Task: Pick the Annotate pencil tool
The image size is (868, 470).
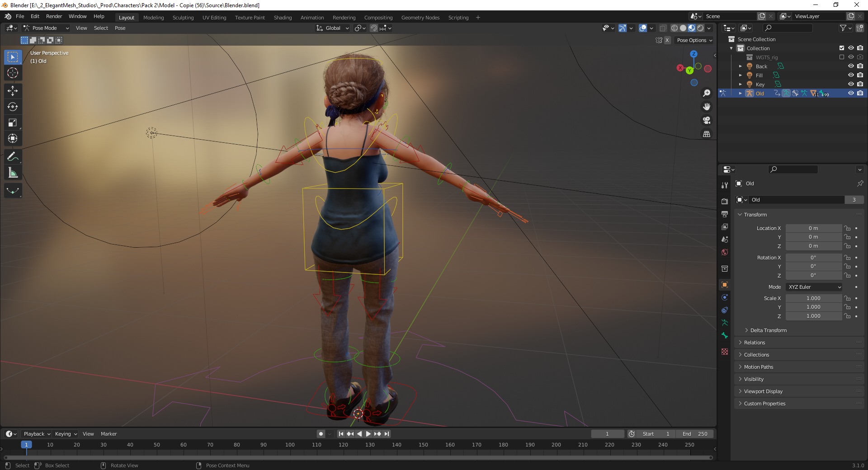Action: pyautogui.click(x=13, y=157)
